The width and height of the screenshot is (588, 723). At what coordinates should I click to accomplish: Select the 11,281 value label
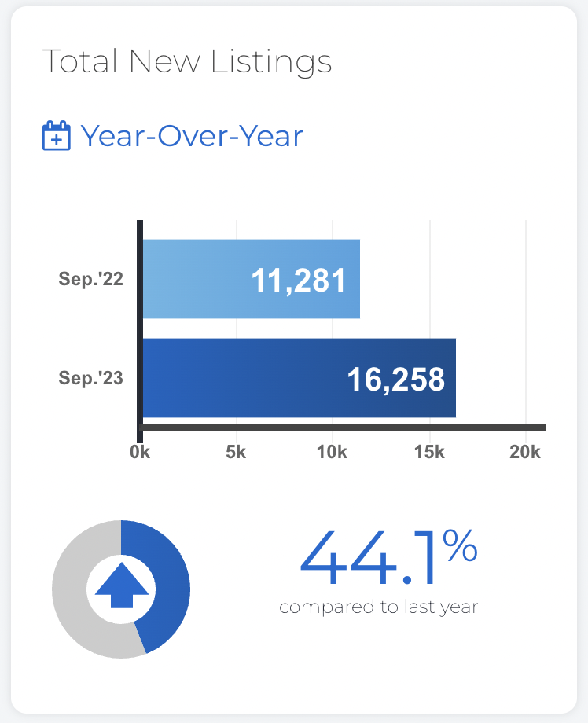[x=299, y=281]
